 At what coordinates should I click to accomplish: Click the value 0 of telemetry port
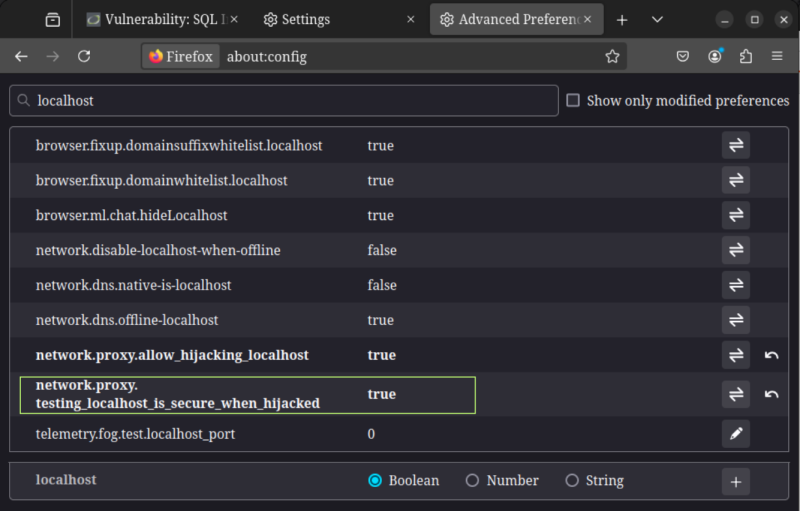(x=371, y=434)
